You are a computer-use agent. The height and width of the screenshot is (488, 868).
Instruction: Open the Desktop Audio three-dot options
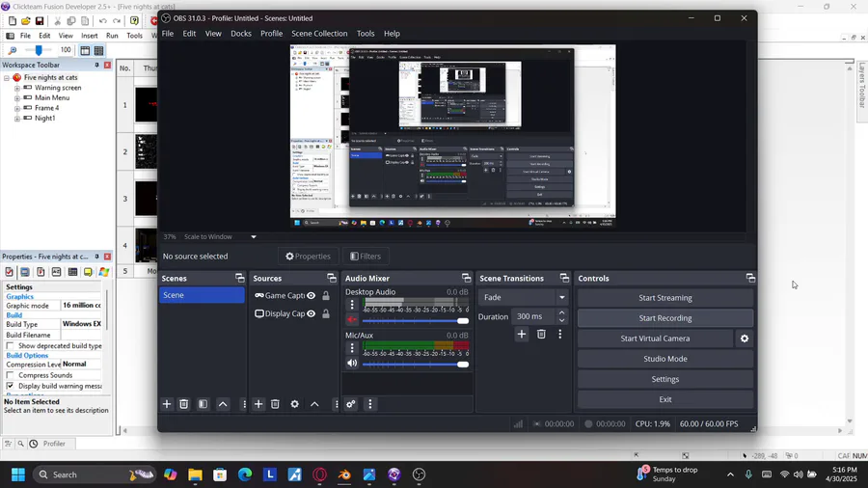(352, 305)
